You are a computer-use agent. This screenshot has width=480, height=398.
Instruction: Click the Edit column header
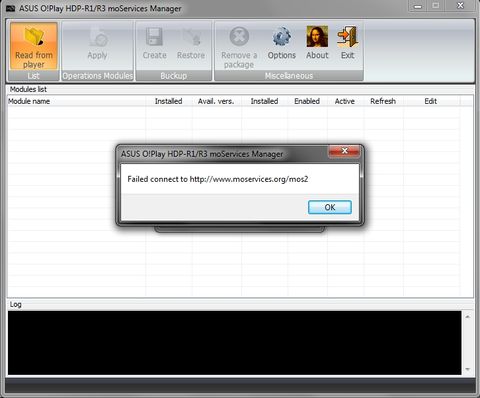click(431, 101)
